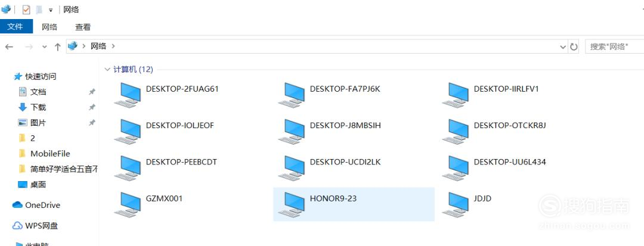Image resolution: width=644 pixels, height=246 pixels.
Task: Click the refresh button beside address bar
Action: tap(574, 46)
